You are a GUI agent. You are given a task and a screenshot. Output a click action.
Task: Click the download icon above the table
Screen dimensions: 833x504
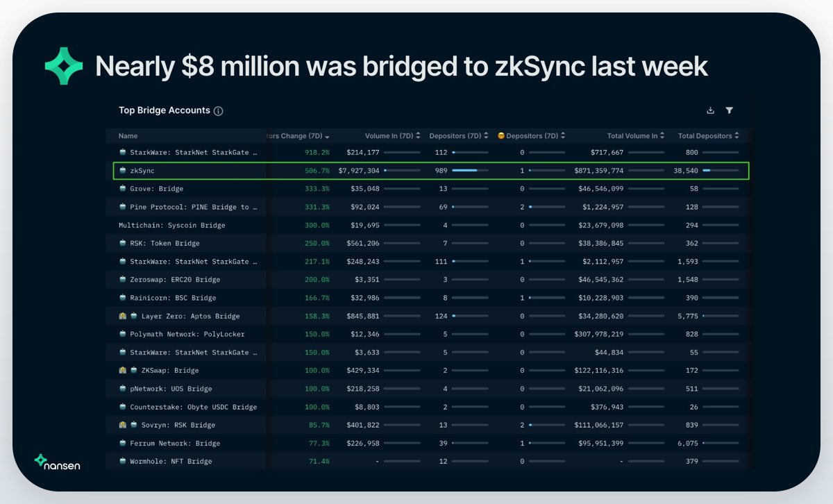click(x=710, y=110)
